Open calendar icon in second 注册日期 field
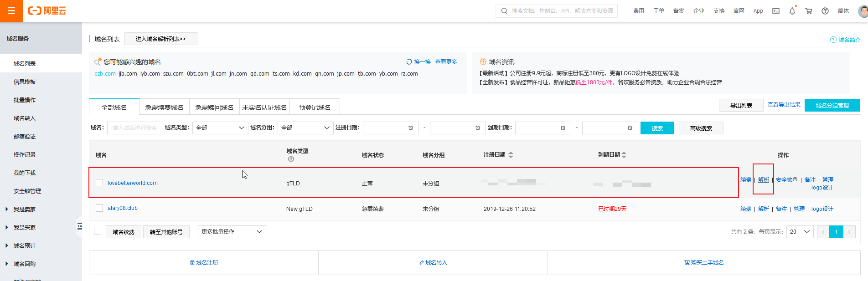The width and height of the screenshot is (868, 281). [x=478, y=128]
